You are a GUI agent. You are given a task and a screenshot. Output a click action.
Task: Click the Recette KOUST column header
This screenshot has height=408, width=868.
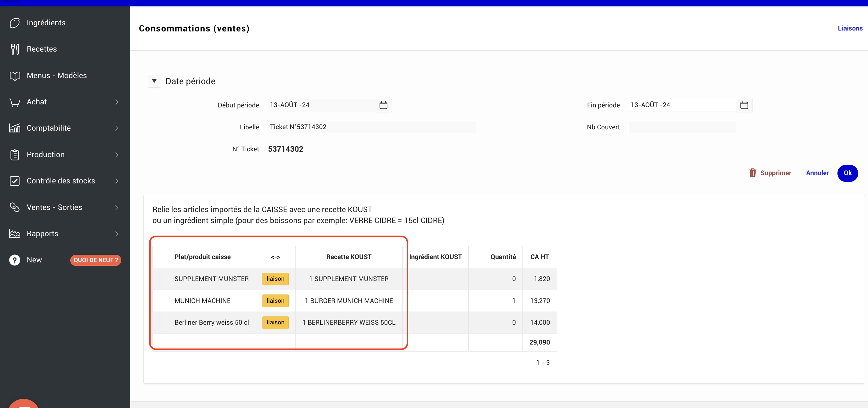(x=349, y=257)
